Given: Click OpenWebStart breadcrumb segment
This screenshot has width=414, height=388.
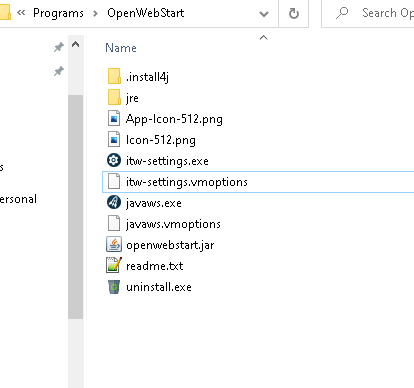Looking at the screenshot, I should [x=146, y=13].
